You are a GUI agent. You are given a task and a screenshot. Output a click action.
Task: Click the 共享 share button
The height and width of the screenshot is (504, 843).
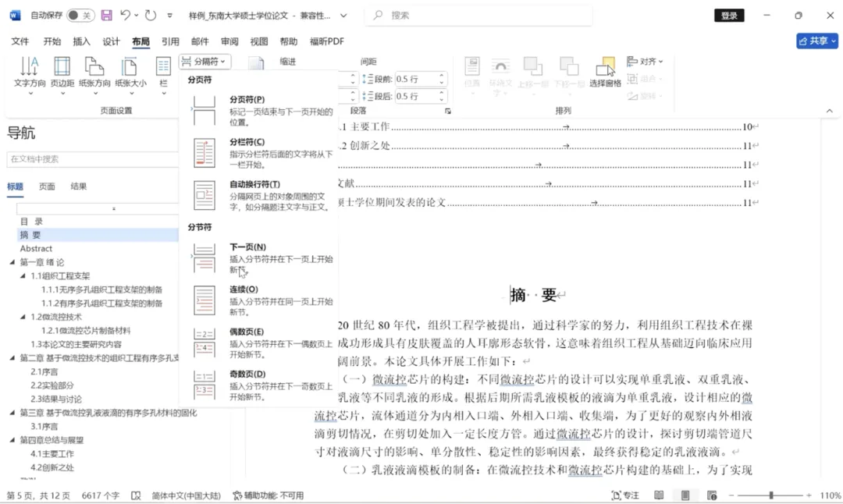tap(816, 41)
